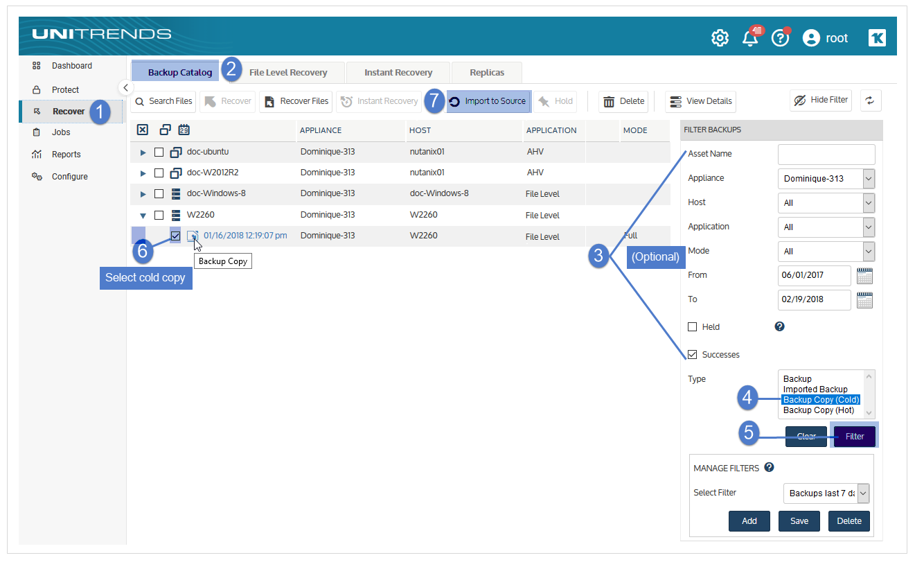Open the Select Filter dropdown

point(826,493)
